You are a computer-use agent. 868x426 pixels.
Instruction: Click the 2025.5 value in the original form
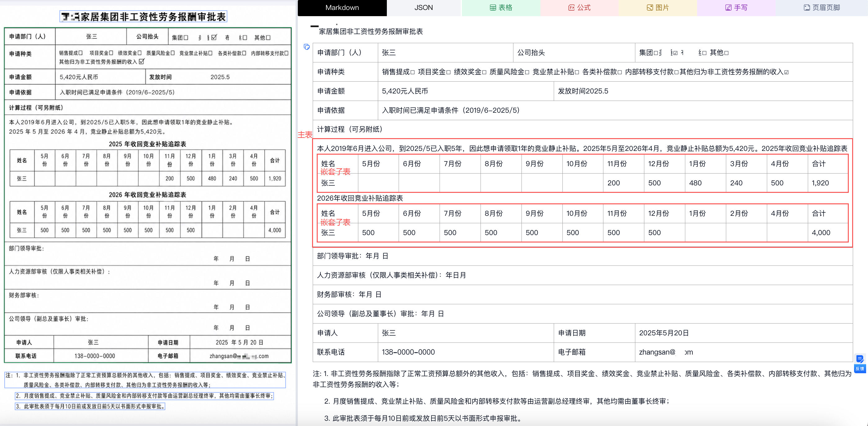coord(220,77)
